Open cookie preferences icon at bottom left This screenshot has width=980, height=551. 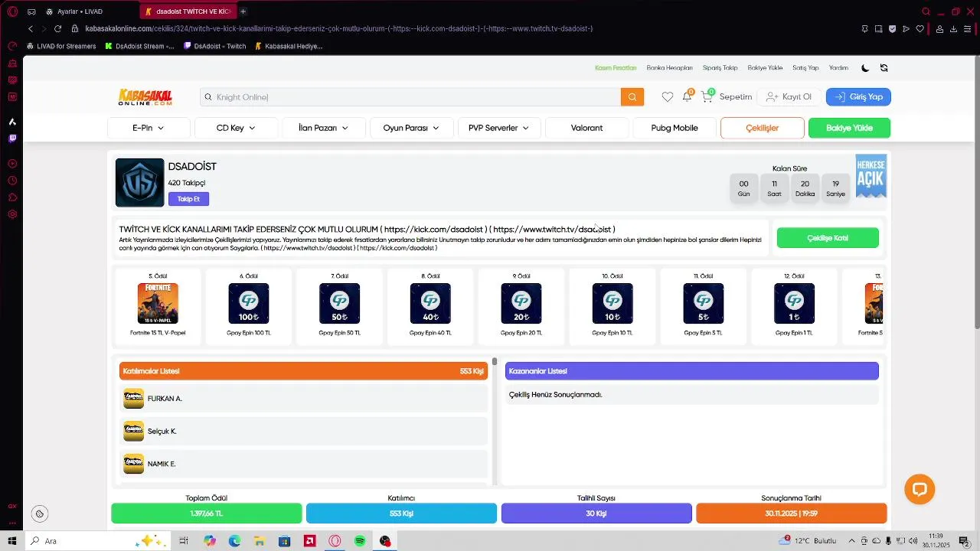(40, 514)
